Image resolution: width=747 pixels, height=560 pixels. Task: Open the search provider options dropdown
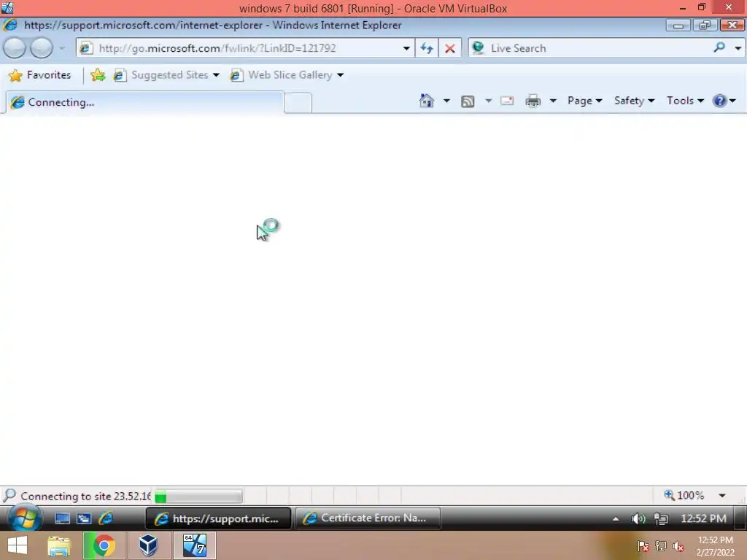pyautogui.click(x=738, y=48)
